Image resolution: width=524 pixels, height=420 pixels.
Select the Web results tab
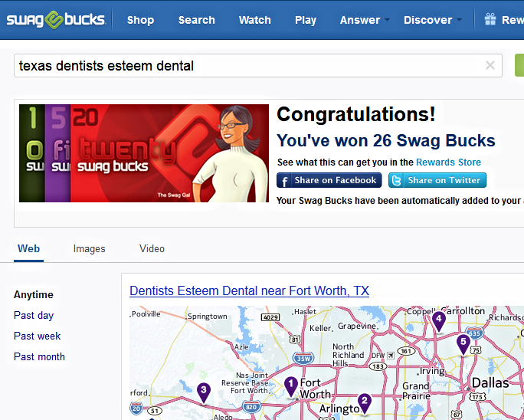point(29,249)
